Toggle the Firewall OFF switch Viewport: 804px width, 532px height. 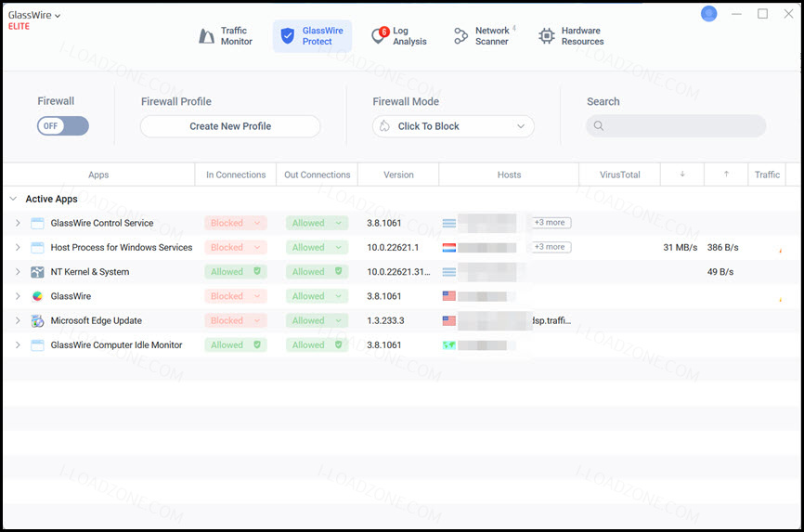point(62,125)
